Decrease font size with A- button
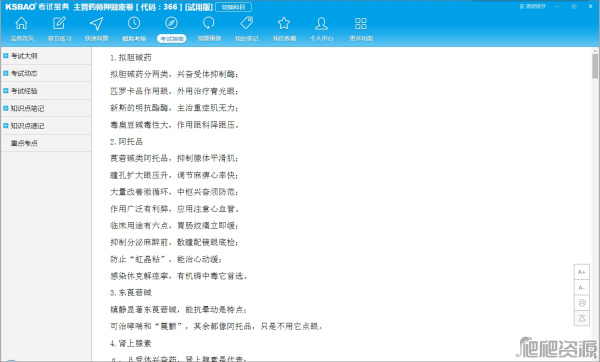This screenshot has width=600, height=362. (582, 287)
